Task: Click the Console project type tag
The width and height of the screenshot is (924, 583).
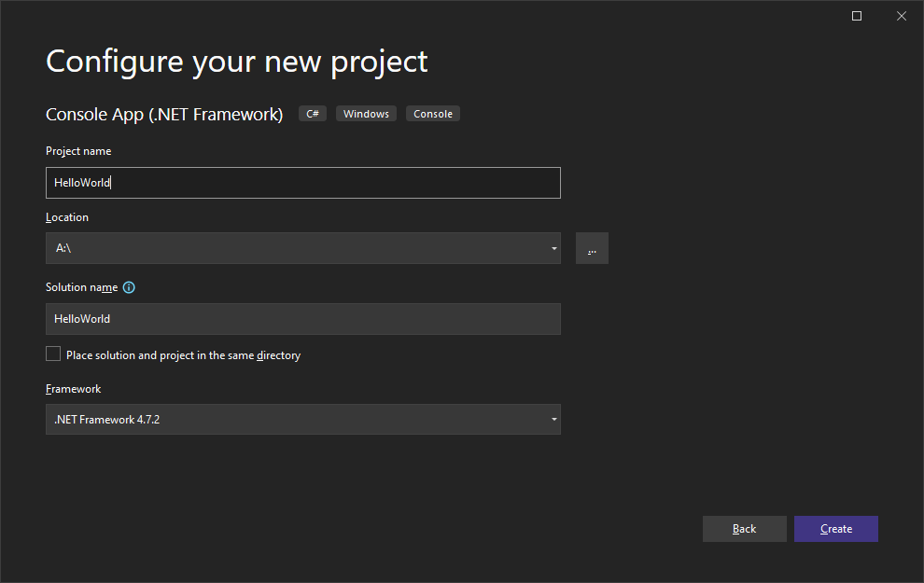Action: pos(433,114)
